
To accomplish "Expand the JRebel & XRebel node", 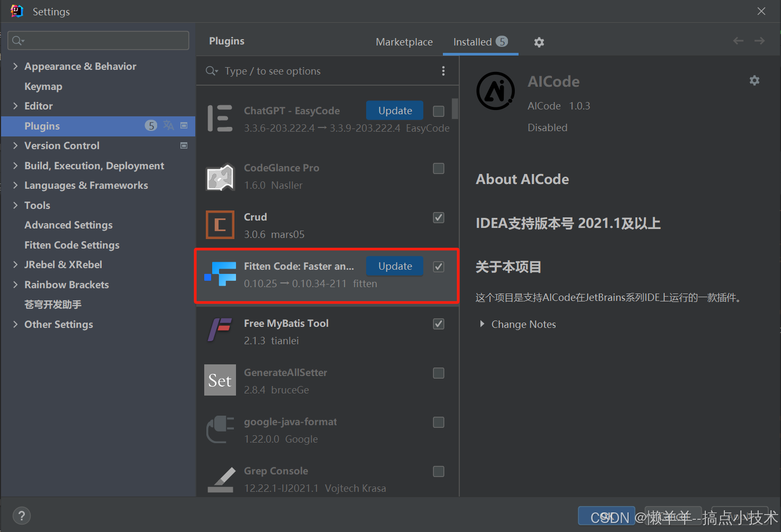I will tap(15, 264).
